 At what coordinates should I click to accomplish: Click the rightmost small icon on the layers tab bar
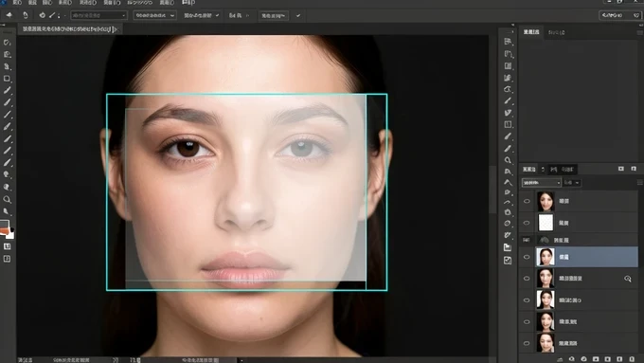(x=634, y=169)
